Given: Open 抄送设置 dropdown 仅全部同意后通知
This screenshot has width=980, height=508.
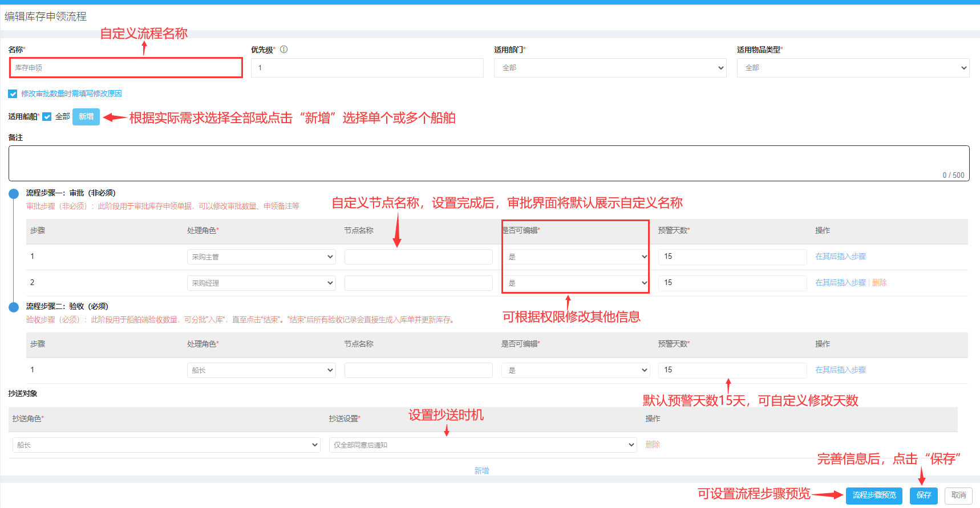Looking at the screenshot, I should (x=483, y=445).
